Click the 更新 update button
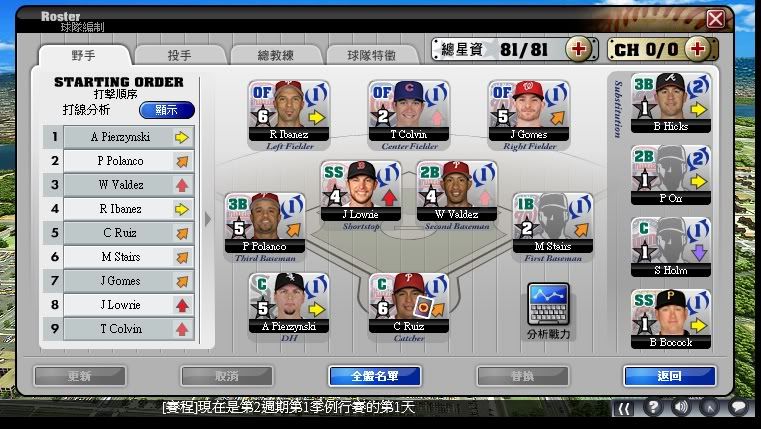The height and width of the screenshot is (429, 761). 80,376
